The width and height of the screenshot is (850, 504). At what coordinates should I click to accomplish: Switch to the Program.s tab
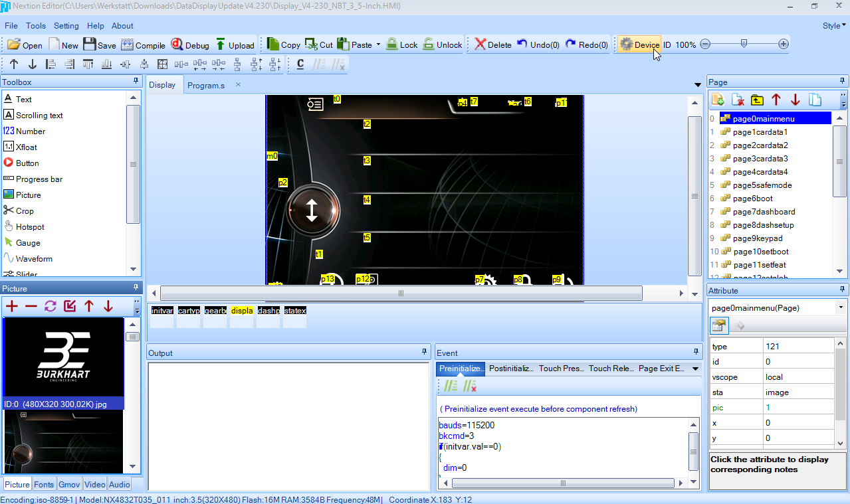tap(205, 85)
